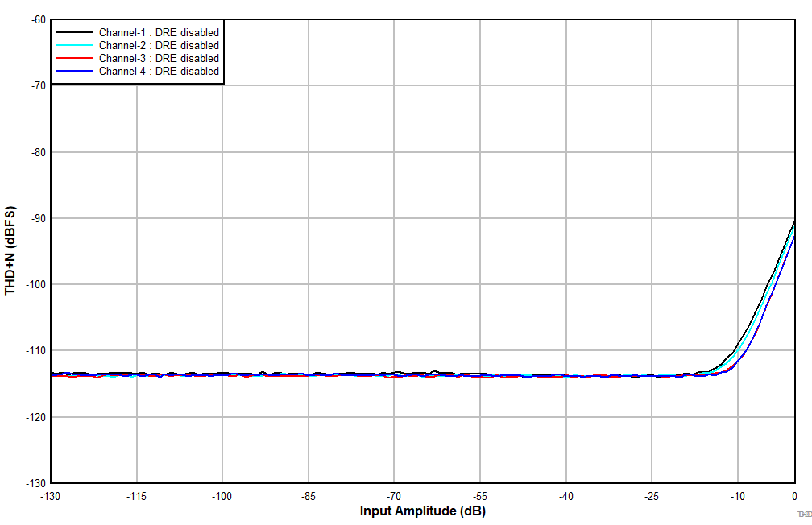Select the red Channel-3 legend line sample

74,58
